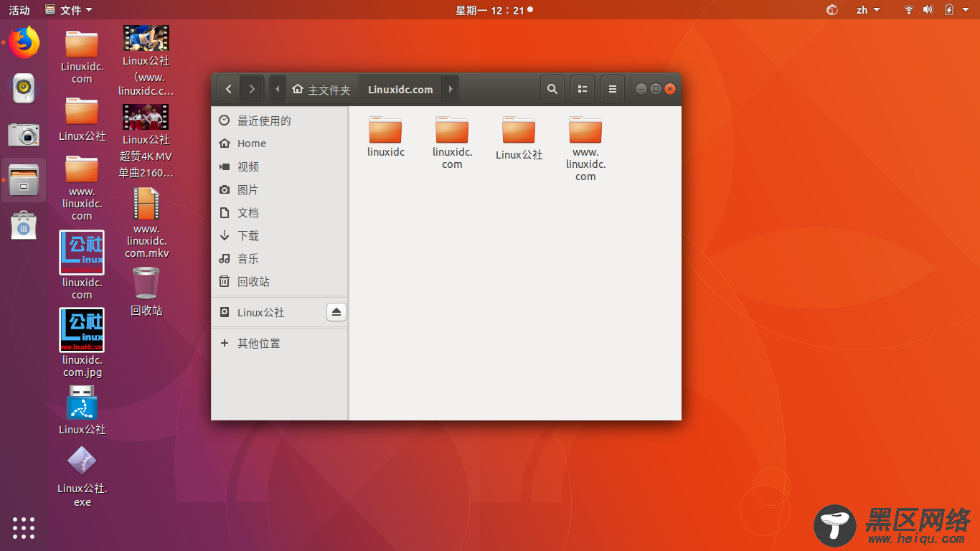Select Linux公社超赞4K MV video on desktop
The width and height of the screenshot is (980, 551).
pyautogui.click(x=146, y=141)
